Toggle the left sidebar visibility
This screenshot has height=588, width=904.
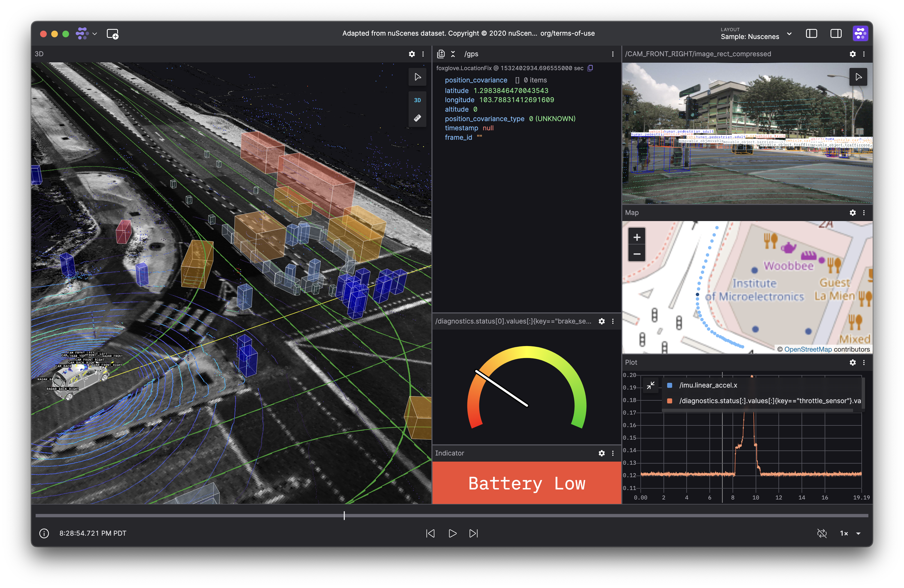(811, 34)
